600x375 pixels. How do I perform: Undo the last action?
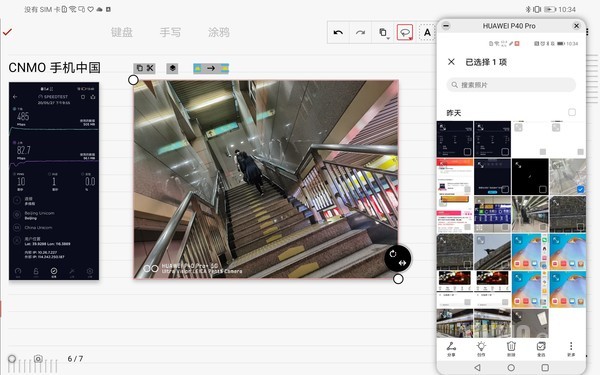coord(338,33)
